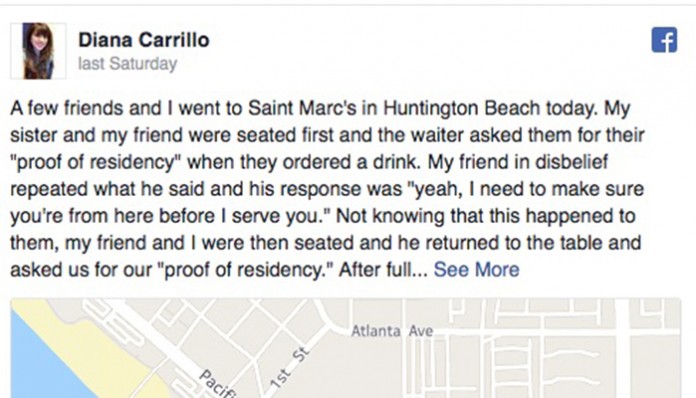This screenshot has width=696, height=398.
Task: Click the Facebook logo icon
Action: tap(664, 40)
